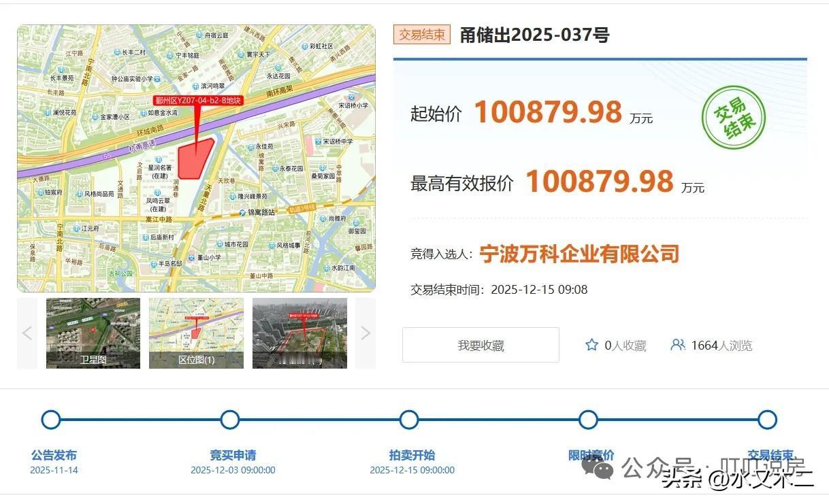Click the orange 交易结束 status tag
This screenshot has width=829, height=504.
pyautogui.click(x=421, y=34)
